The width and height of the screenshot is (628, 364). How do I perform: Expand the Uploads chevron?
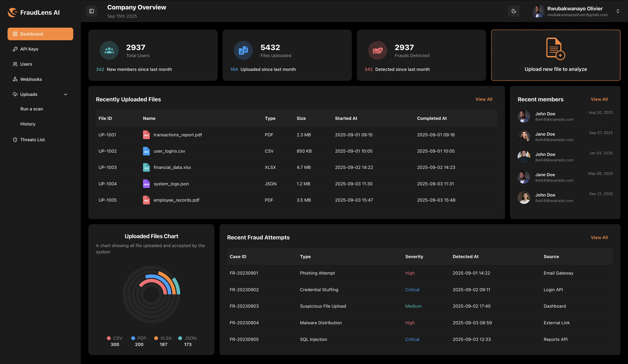(x=65, y=94)
